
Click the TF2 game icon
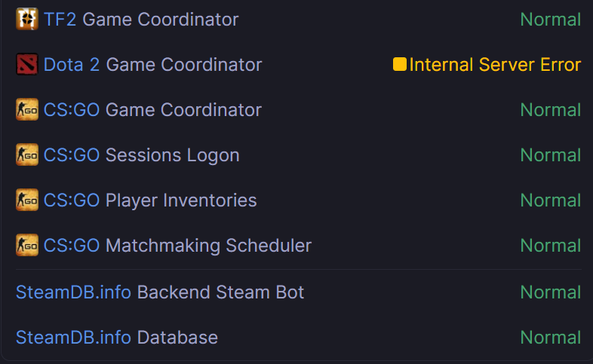point(26,19)
